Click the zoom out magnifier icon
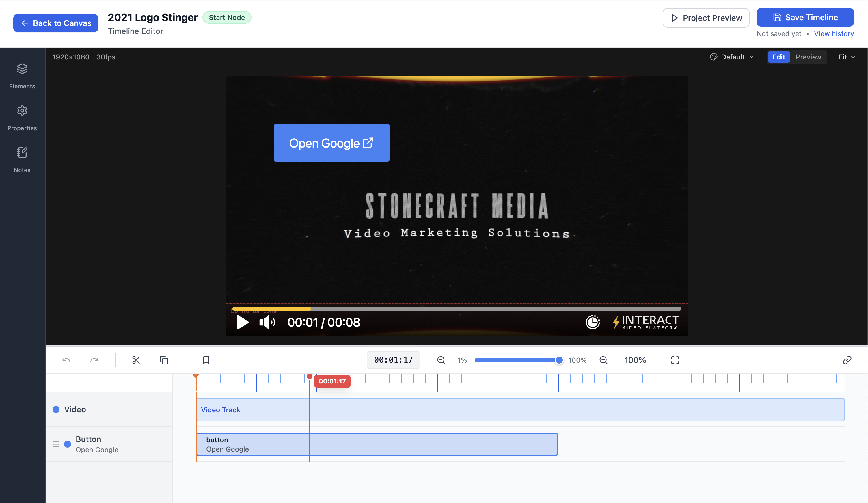 click(x=441, y=360)
